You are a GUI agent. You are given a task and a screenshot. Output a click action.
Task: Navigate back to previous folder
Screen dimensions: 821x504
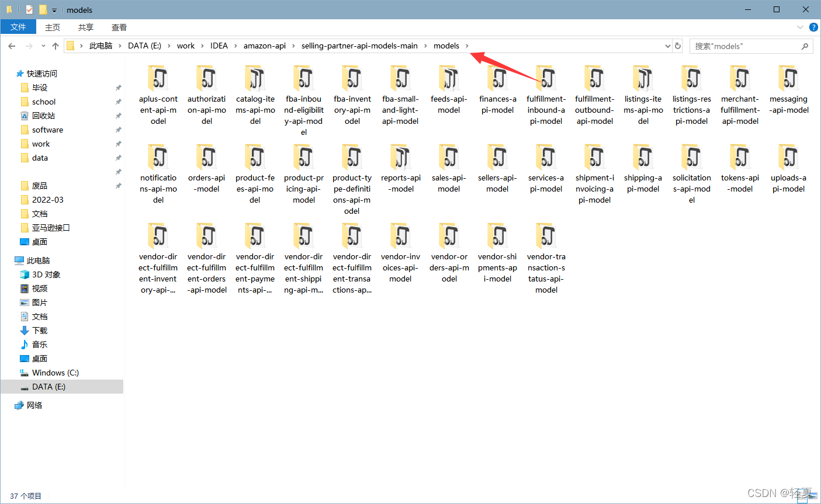(12, 46)
